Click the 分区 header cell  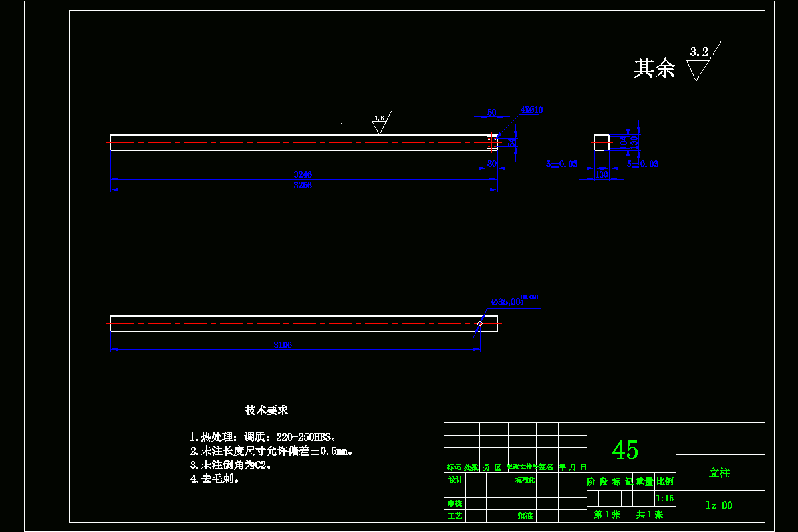tap(493, 467)
